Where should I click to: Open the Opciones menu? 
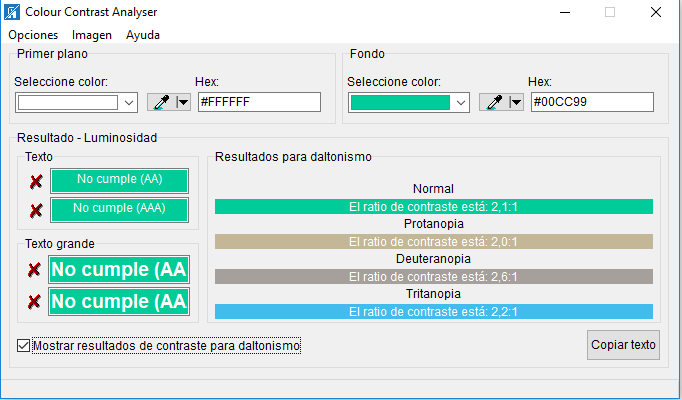[33, 34]
